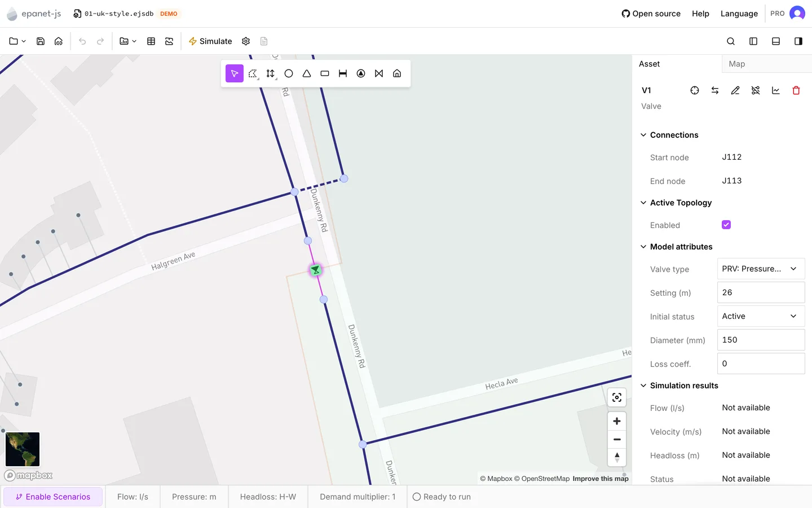Switch to the Map tab
The height and width of the screenshot is (508, 812).
767,64
